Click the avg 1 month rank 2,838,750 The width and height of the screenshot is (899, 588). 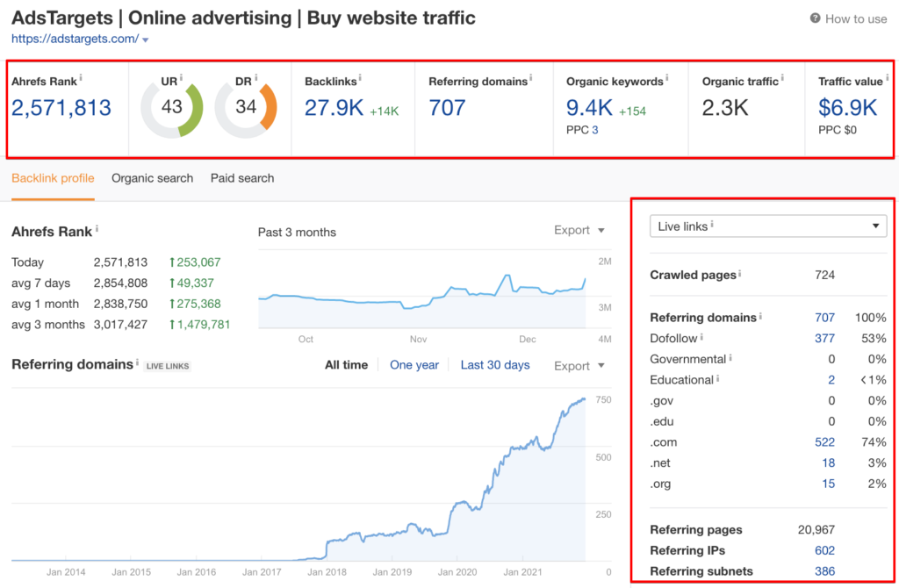pyautogui.click(x=120, y=304)
